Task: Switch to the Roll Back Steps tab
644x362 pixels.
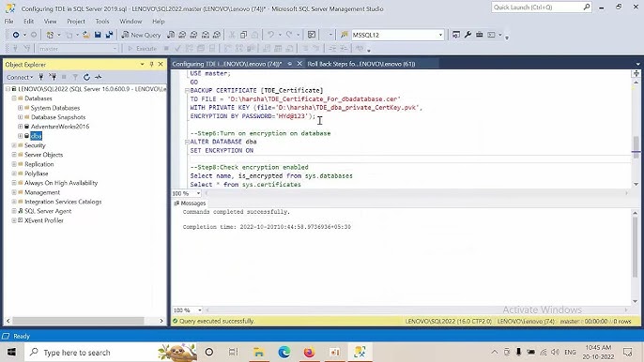Action: (361, 64)
